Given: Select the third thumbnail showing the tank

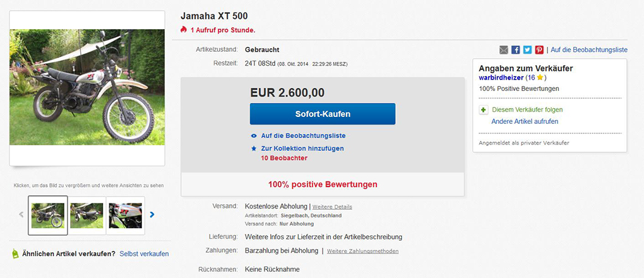Looking at the screenshot, I should 125,215.
